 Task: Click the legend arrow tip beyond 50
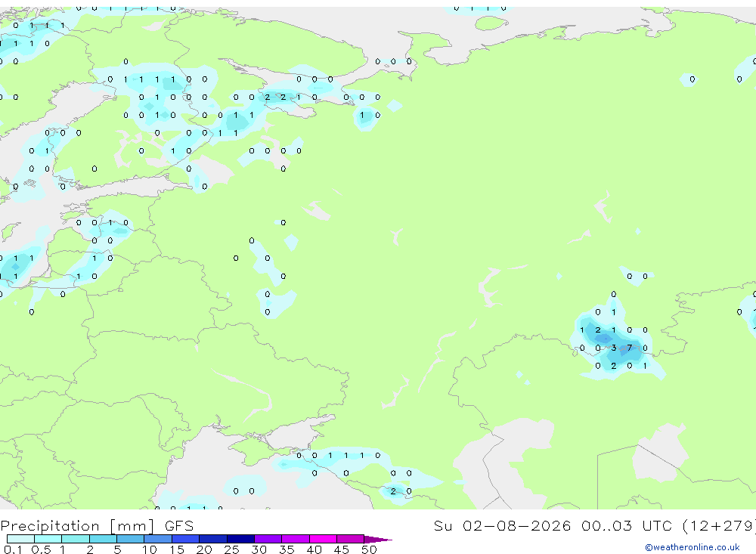[x=379, y=540]
